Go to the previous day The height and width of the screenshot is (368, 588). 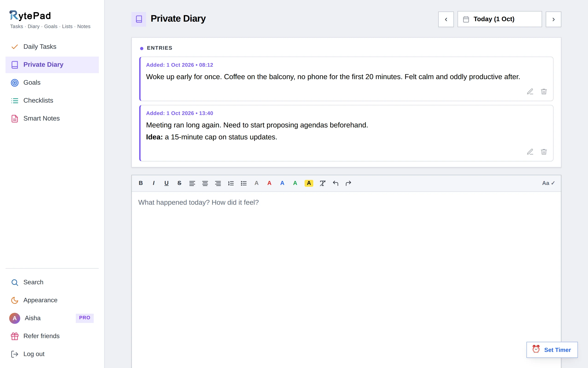pyautogui.click(x=446, y=19)
